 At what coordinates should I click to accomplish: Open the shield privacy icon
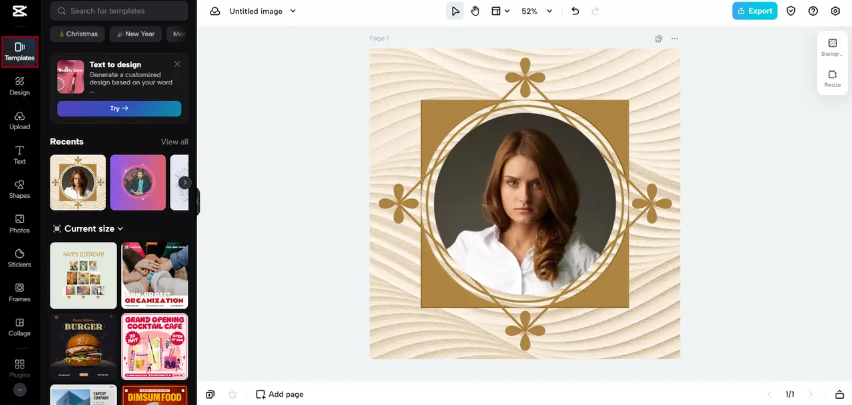click(791, 11)
